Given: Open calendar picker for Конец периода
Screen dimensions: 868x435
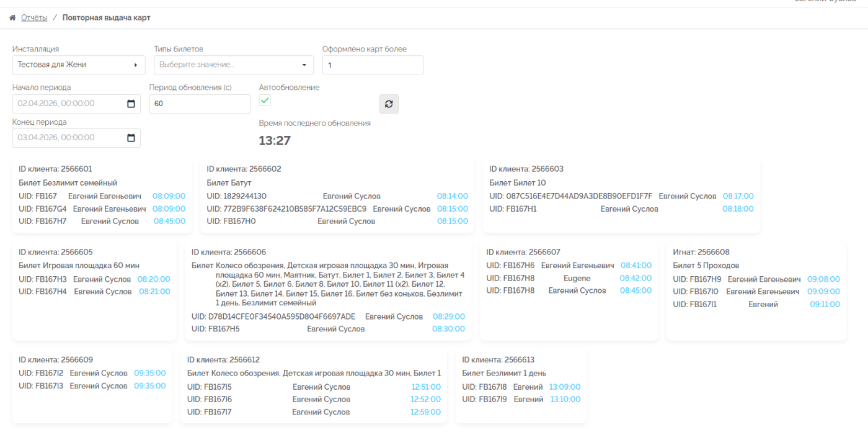Looking at the screenshot, I should pos(131,138).
